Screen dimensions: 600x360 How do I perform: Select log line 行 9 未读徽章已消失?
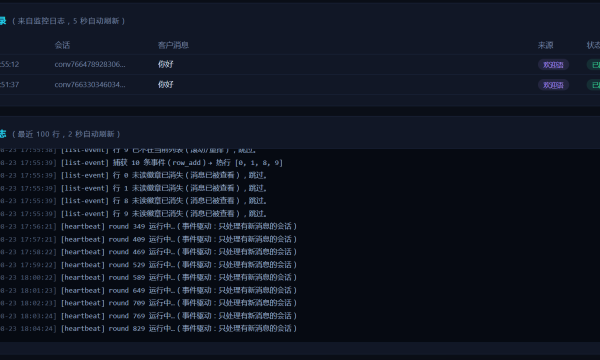pyautogui.click(x=133, y=213)
